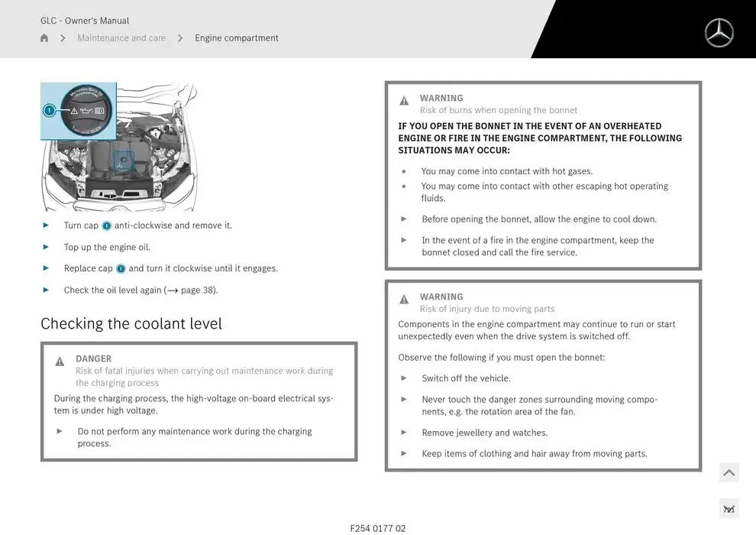Click the callout 1 icon in the 'Replace cap' step
756x535 pixels.
point(121,269)
